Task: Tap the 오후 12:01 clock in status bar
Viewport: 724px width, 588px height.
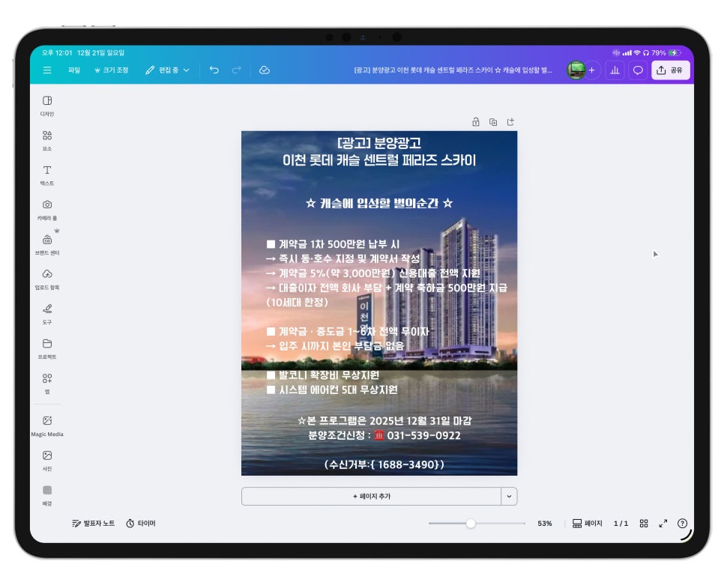Action: pos(57,53)
